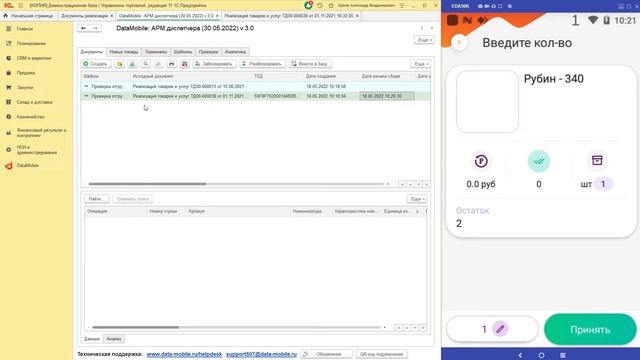
Task: Tap the Android recents menu button
Action: pyautogui.click(x=562, y=355)
